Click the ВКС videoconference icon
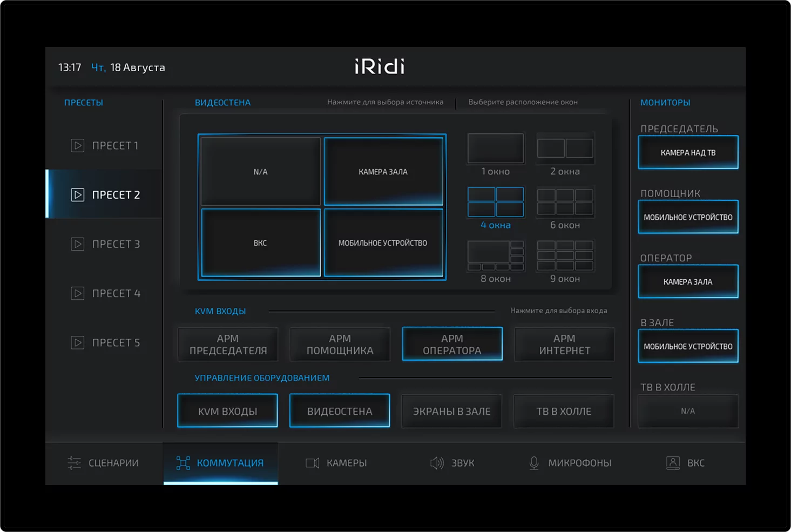791x532 pixels. 673,462
